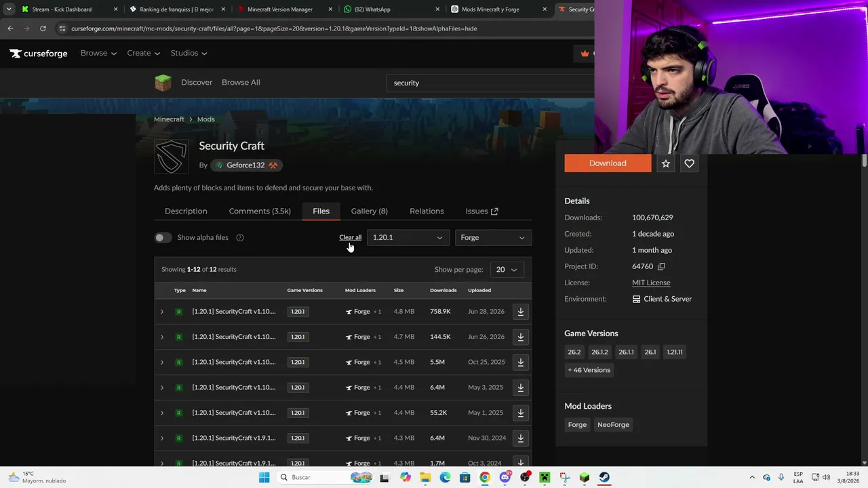
Task: Open the Gallery (8) tab
Action: coord(370,211)
